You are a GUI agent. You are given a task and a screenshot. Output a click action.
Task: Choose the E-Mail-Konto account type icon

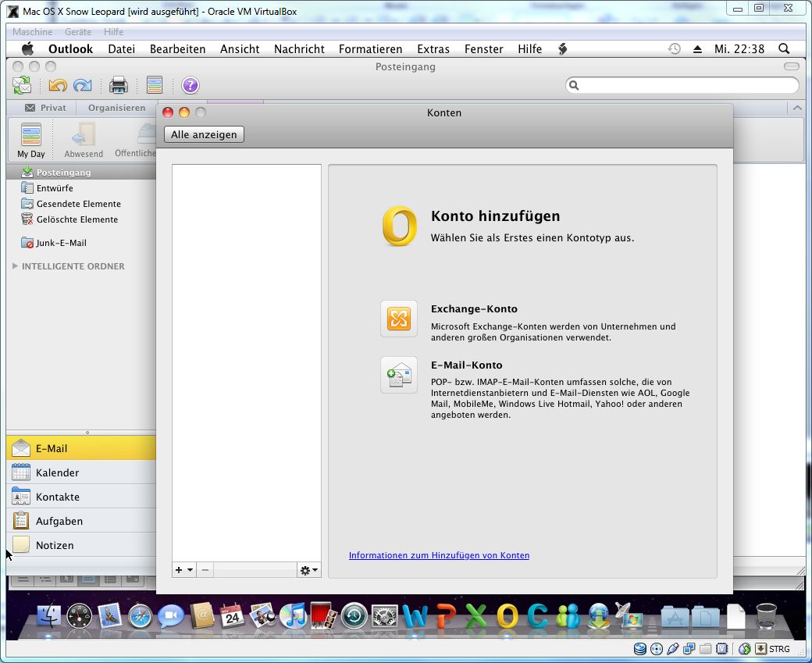[399, 375]
